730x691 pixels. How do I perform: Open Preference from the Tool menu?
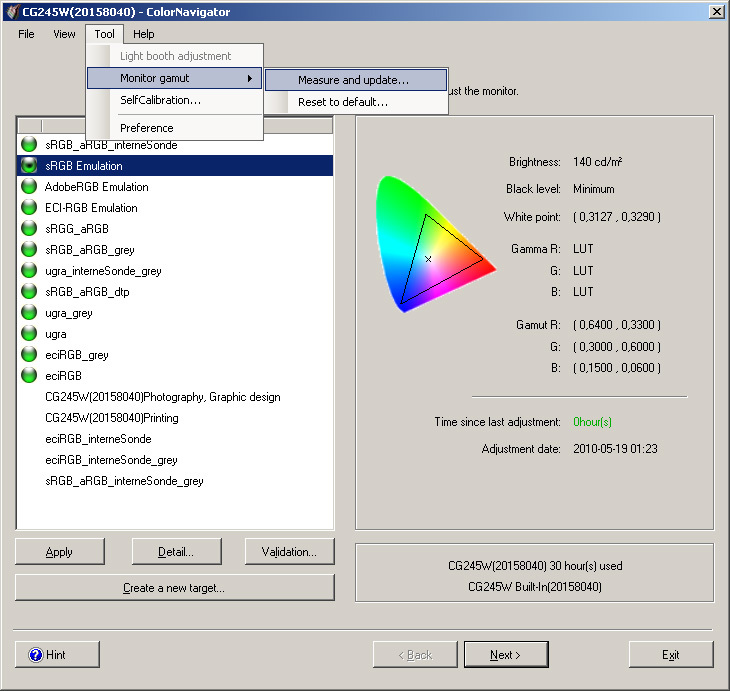coord(175,128)
